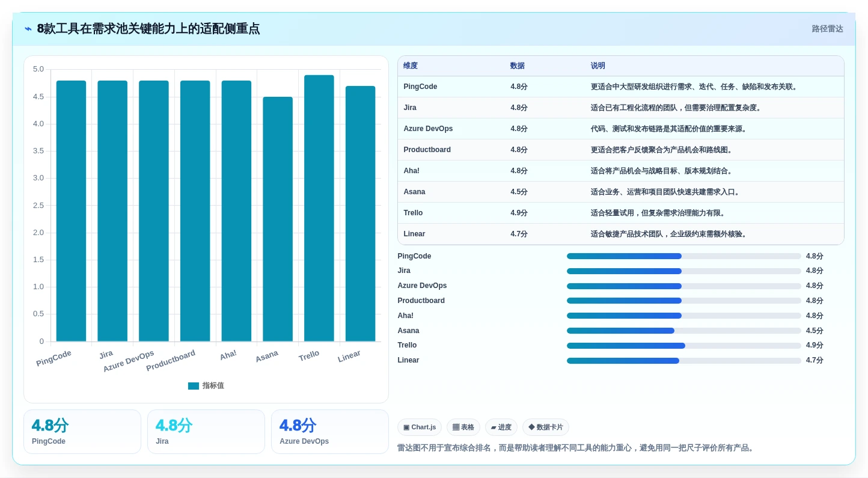This screenshot has width=868, height=478.
Task: Click the Linear progress bar
Action: point(684,361)
